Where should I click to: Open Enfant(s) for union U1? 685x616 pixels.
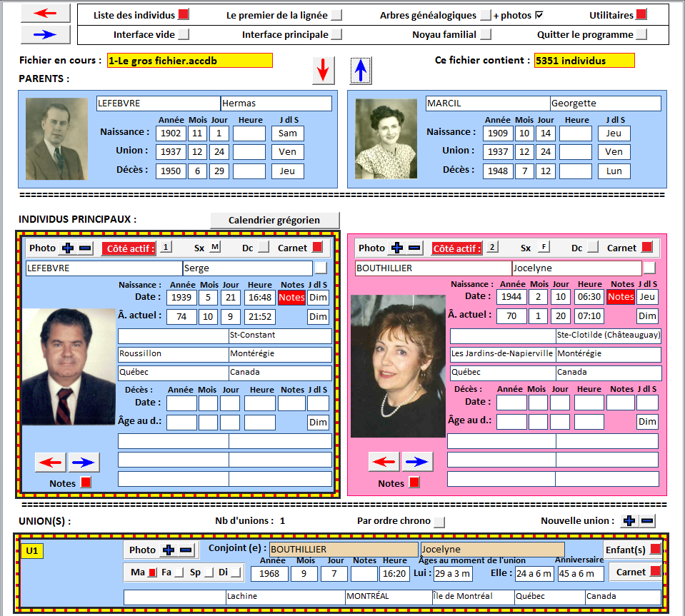(655, 549)
